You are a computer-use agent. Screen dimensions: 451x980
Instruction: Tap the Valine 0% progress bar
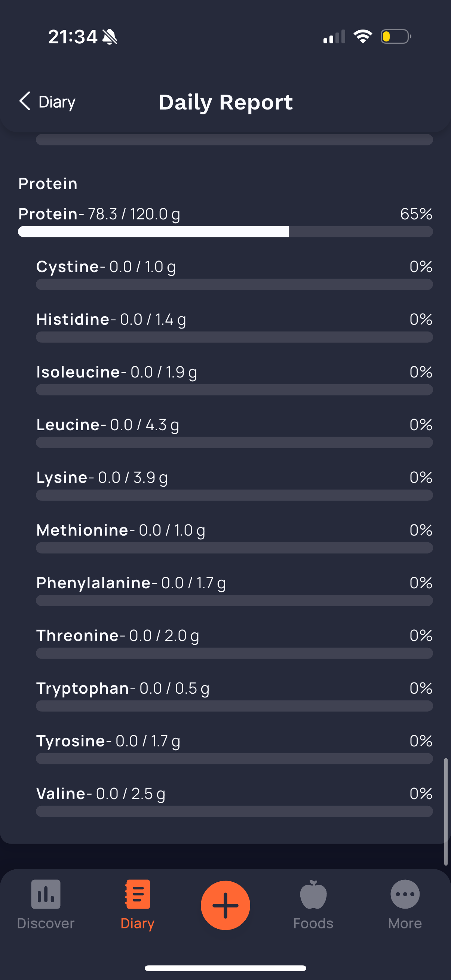click(234, 811)
